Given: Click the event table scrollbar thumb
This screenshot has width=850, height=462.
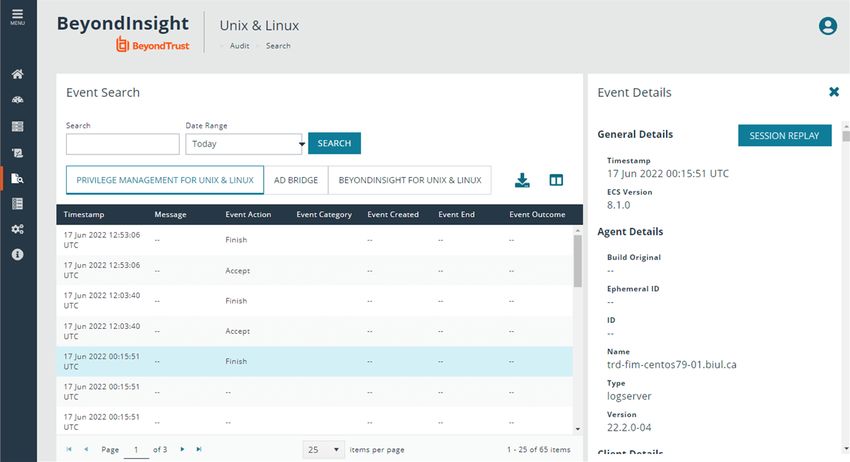Looking at the screenshot, I should (x=578, y=261).
